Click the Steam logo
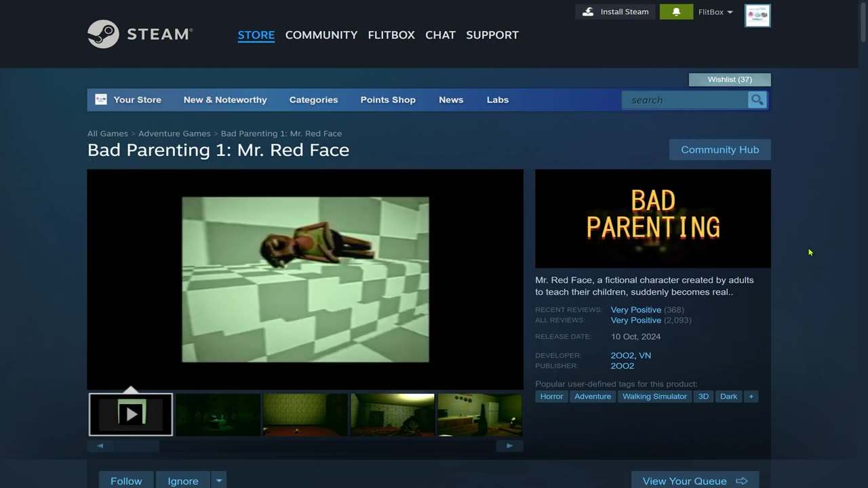 pyautogui.click(x=140, y=34)
